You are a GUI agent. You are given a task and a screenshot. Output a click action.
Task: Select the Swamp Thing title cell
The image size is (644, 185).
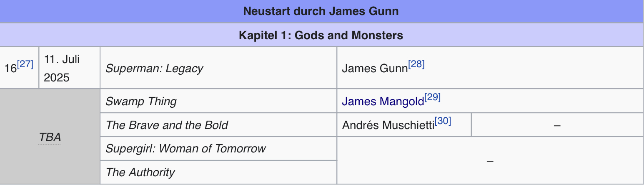(x=218, y=101)
